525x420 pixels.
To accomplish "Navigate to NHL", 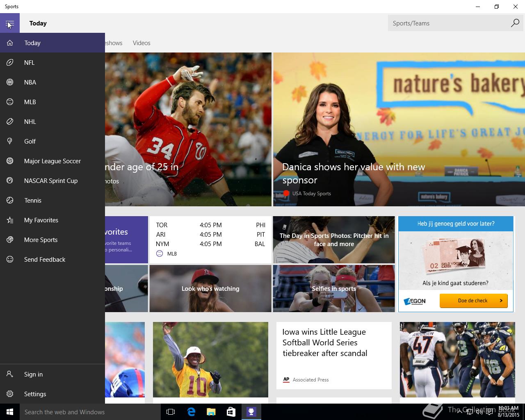I will pyautogui.click(x=52, y=121).
